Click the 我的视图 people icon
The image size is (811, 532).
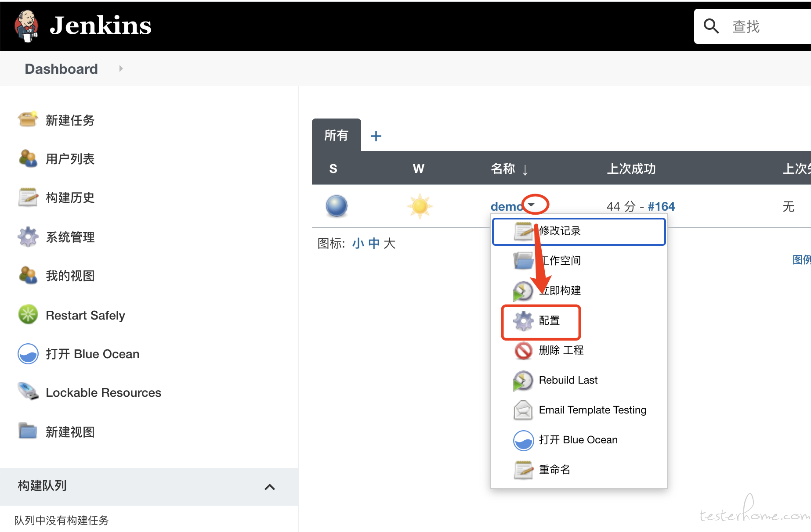[28, 275]
